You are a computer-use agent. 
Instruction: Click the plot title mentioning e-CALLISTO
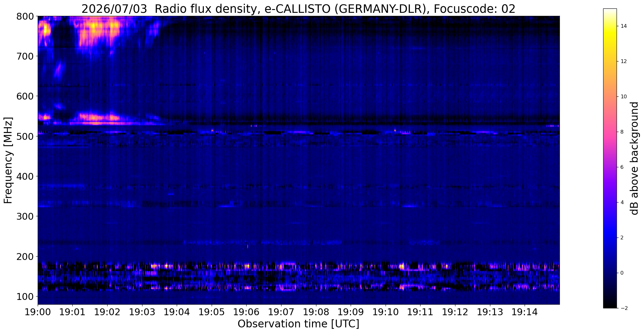[x=298, y=9]
